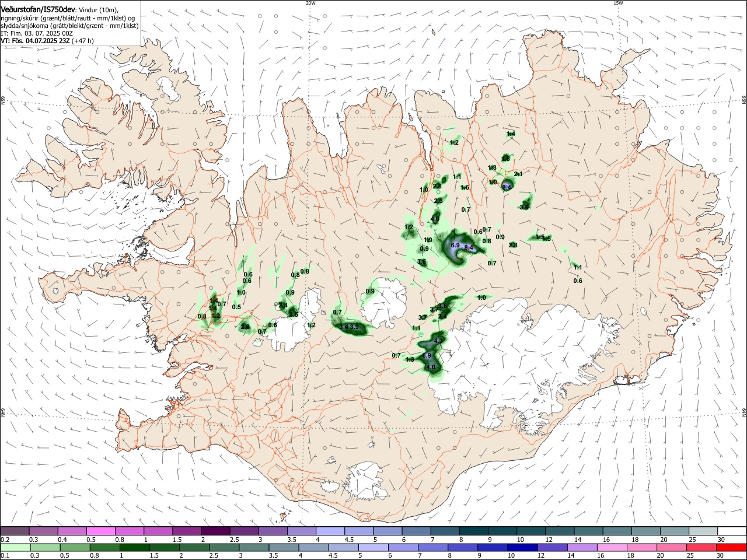
Task: Click the '0.1' label under the lower scale
Action: (5, 556)
